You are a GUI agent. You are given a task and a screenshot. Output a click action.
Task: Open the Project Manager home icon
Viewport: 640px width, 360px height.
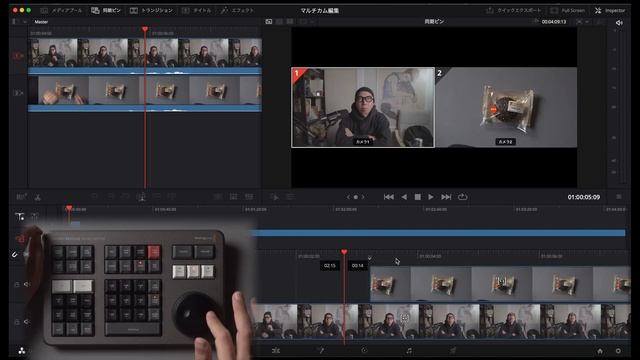pyautogui.click(x=600, y=351)
